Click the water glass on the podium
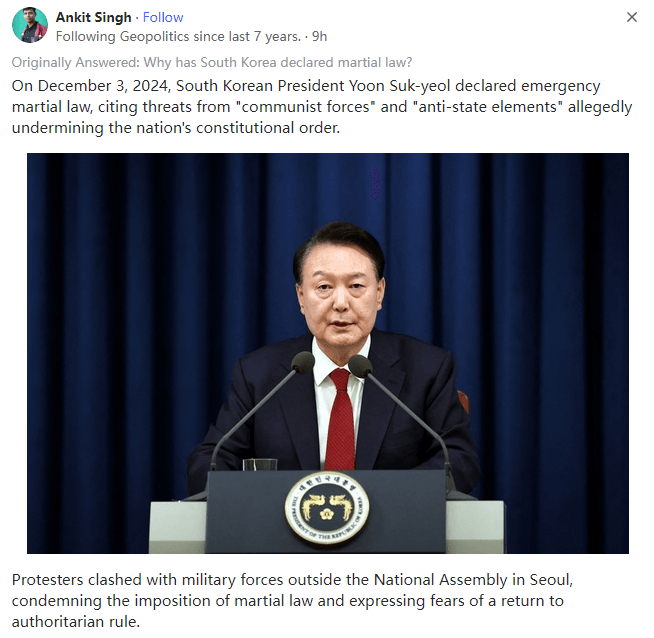Viewport: 654px width, 638px height. pos(259,464)
